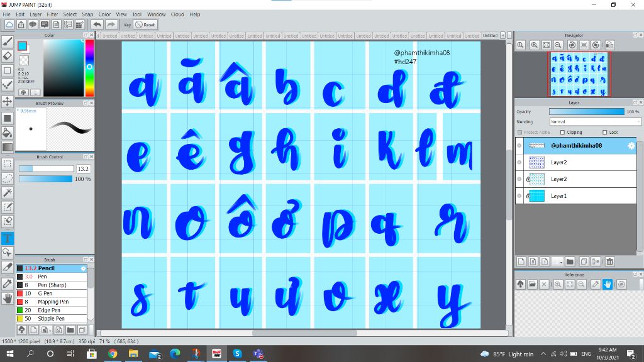Click the Undo arrow

[97, 25]
